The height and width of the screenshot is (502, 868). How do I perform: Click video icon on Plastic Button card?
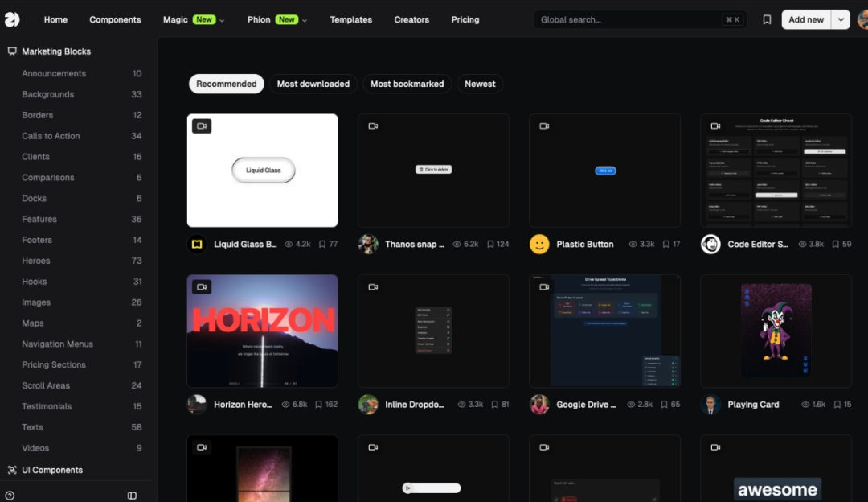544,125
